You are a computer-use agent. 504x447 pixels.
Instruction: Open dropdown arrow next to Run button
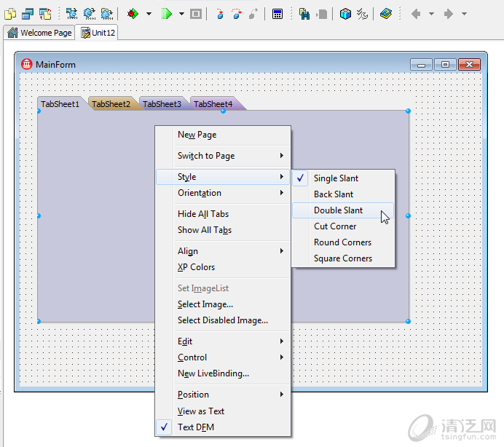183,14
